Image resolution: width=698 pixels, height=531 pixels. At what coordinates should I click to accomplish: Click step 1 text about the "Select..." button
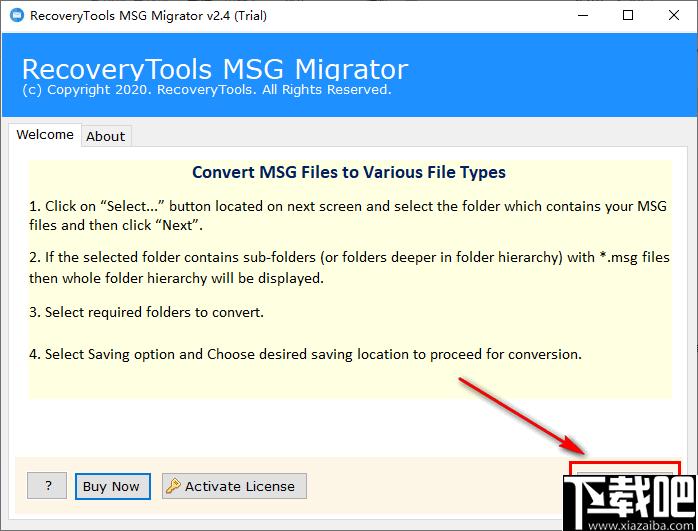348,215
